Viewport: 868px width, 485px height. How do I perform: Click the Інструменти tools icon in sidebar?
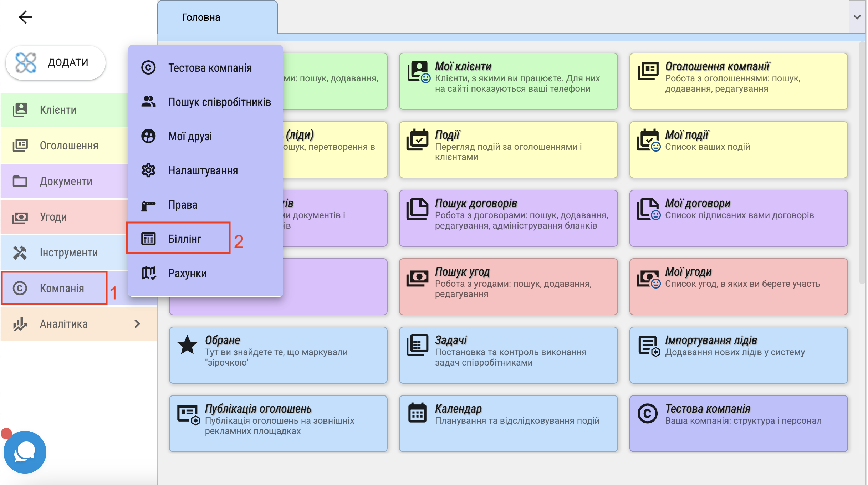[20, 252]
